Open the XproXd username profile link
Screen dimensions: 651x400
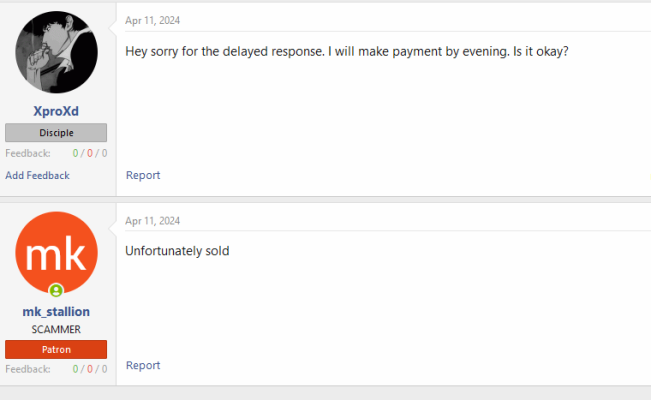click(56, 111)
